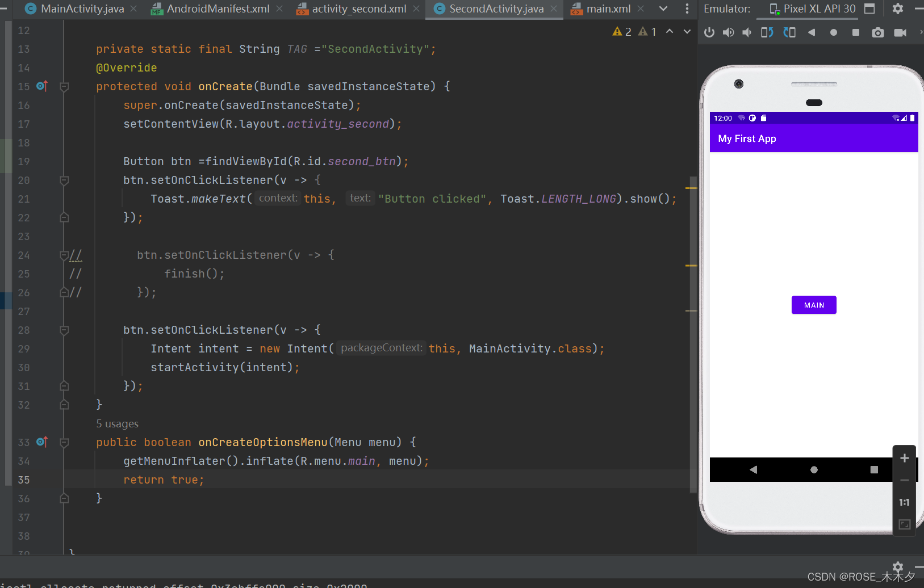Click the override gutter icon on line 15

tap(42, 86)
